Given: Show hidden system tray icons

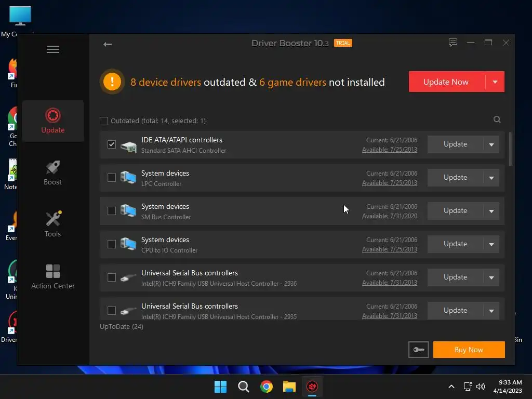Looking at the screenshot, I should pos(451,387).
